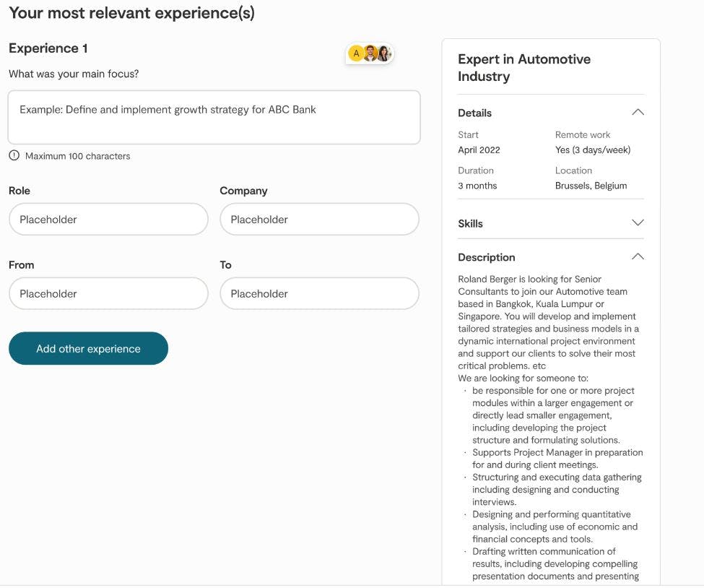The image size is (704, 588).
Task: Click the dark-haired woman's avatar photo
Action: pos(383,53)
